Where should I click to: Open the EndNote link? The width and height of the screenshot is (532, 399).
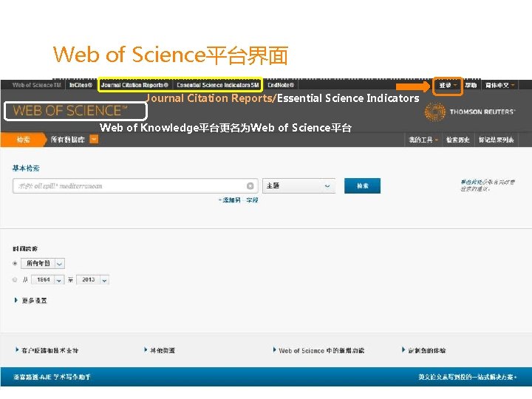(281, 85)
